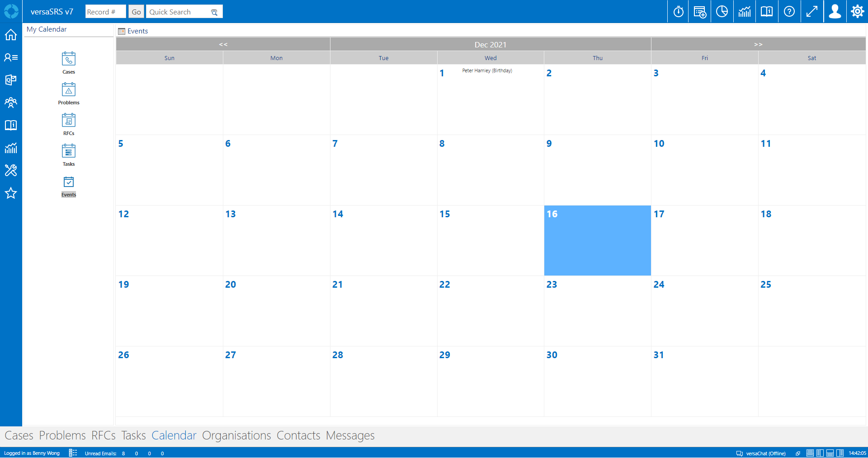Click the timer stopwatch icon in header
Image resolution: width=868 pixels, height=458 pixels.
click(x=678, y=12)
